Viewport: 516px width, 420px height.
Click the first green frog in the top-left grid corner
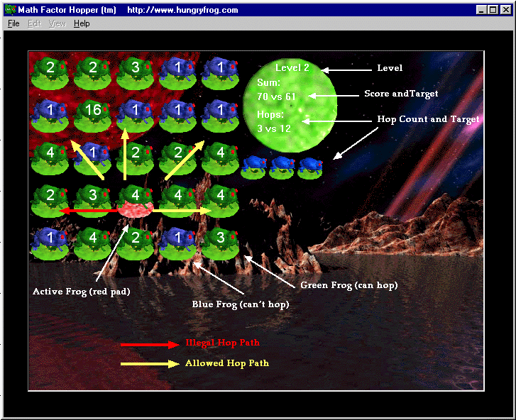point(50,71)
